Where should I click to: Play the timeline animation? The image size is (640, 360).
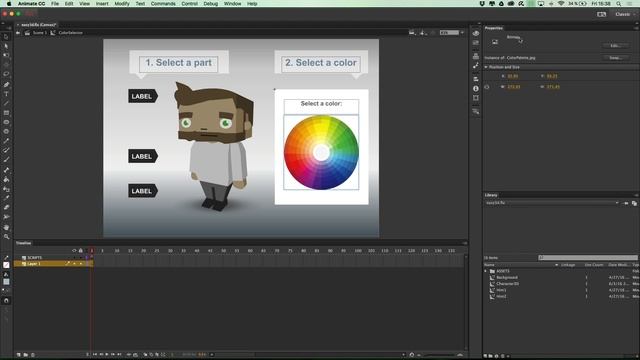107,355
